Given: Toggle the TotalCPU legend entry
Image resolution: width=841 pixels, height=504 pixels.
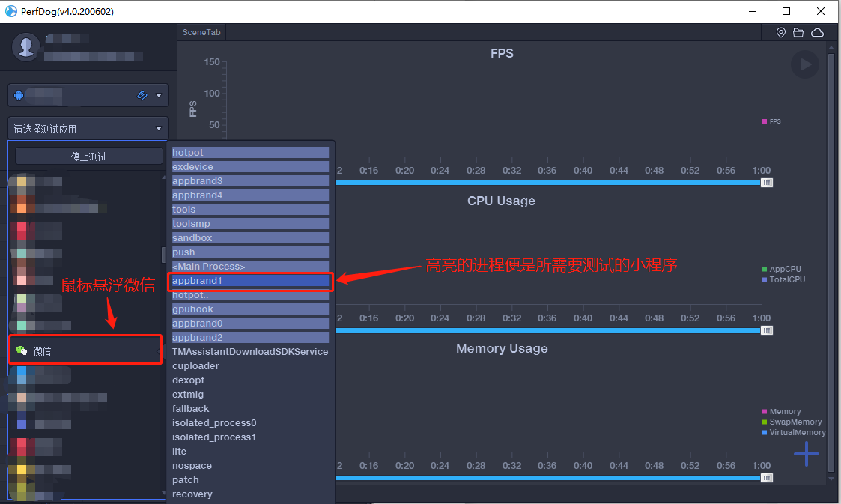Looking at the screenshot, I should click(783, 279).
